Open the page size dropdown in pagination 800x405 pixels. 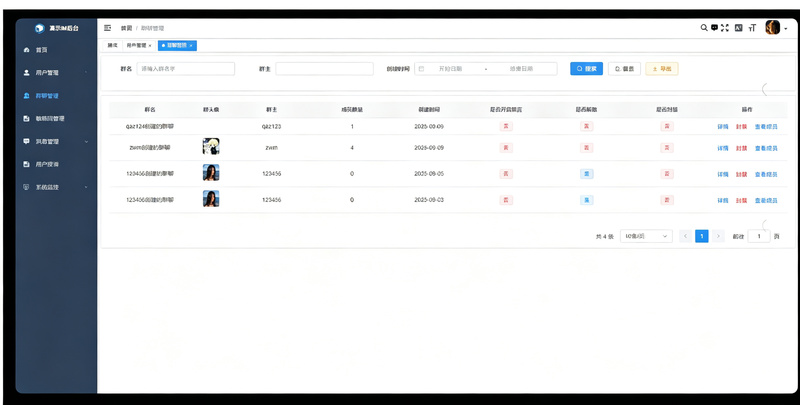pos(646,236)
